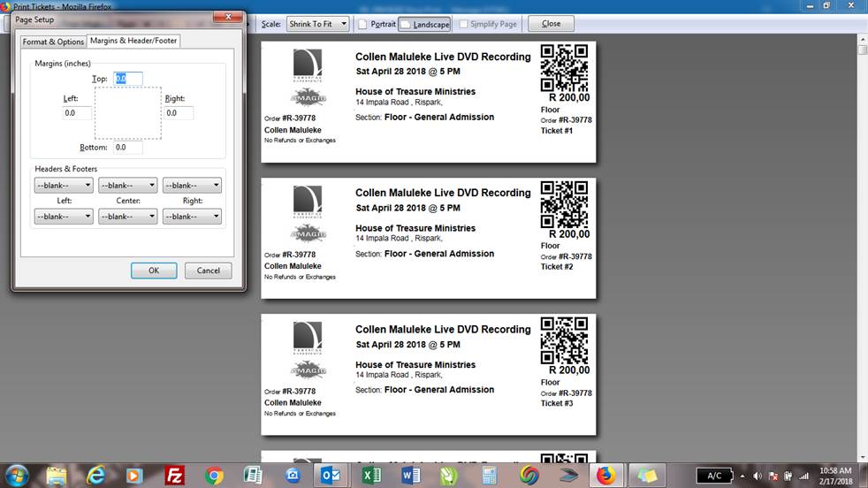This screenshot has height=488, width=868.
Task: Close Page Setup dialog with red X
Action: 228,17
